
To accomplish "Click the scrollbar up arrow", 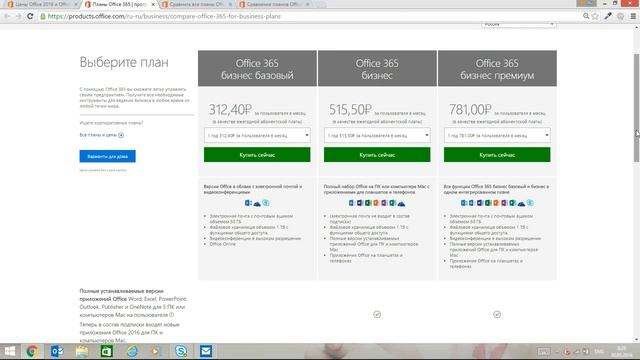I will pos(636,27).
